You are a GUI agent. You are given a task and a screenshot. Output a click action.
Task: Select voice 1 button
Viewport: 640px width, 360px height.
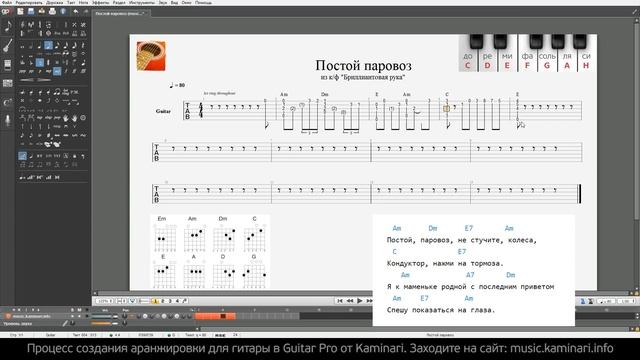click(x=155, y=301)
